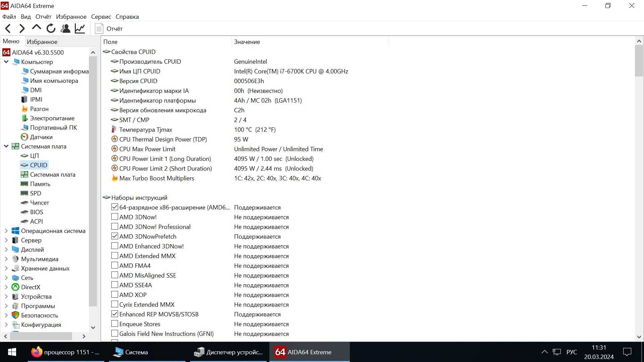Viewport: 644px width, 362px height.
Task: Open the Вид menu
Action: (x=25, y=17)
